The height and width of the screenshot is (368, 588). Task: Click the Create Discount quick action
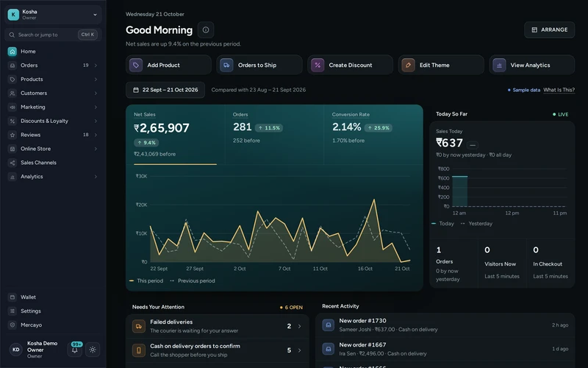pyautogui.click(x=350, y=65)
